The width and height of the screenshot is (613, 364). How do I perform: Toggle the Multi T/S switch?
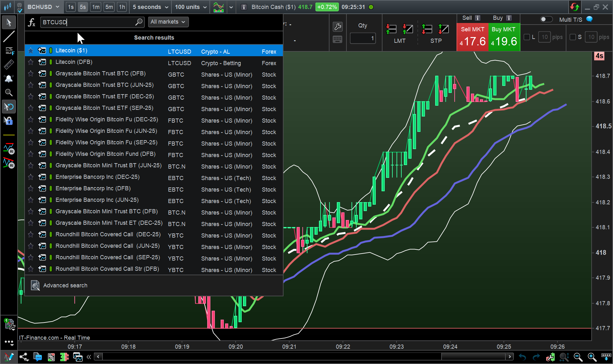point(546,19)
